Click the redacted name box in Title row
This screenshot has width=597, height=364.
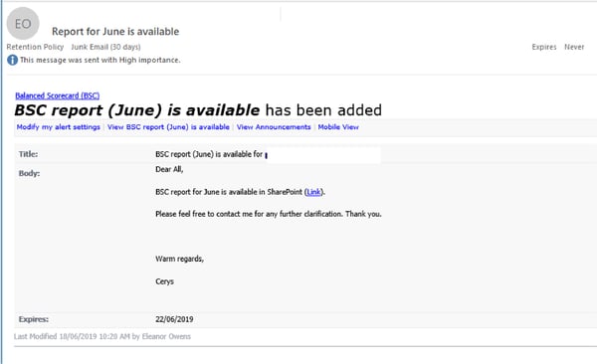pyautogui.click(x=323, y=155)
